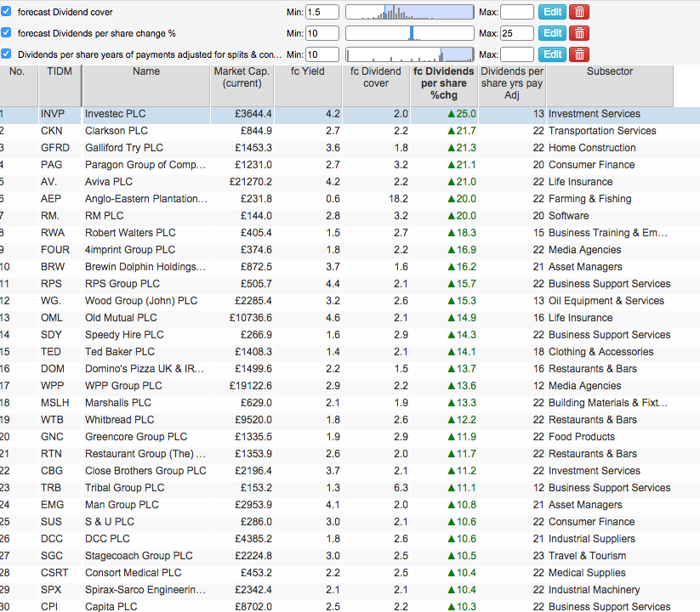Adjust years of payments range slider
This screenshot has height=612, width=700.
point(410,54)
